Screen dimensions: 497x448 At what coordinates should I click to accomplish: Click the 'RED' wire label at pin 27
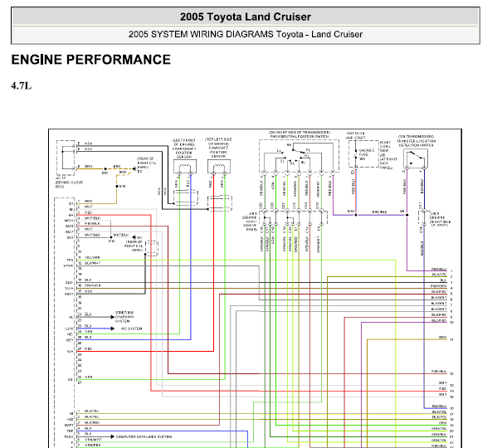click(88, 348)
